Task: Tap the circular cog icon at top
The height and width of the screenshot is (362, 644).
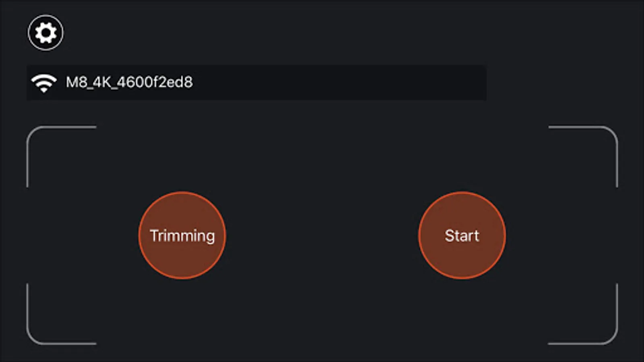Action: (45, 33)
